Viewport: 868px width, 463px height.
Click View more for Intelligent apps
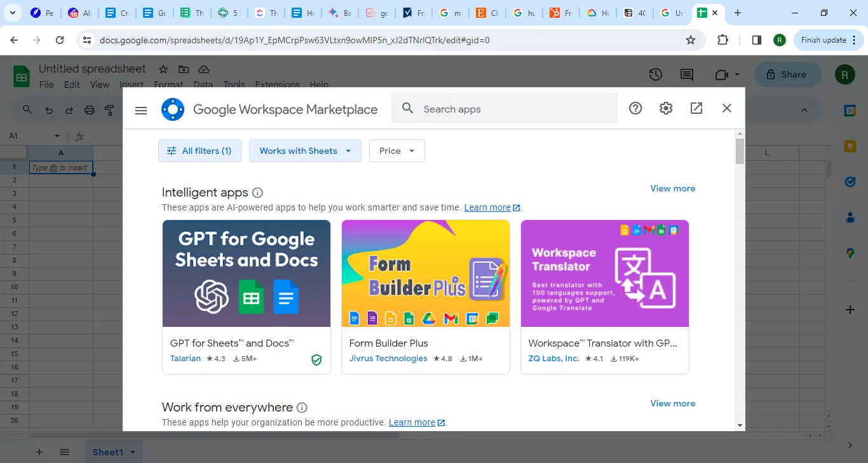point(673,188)
